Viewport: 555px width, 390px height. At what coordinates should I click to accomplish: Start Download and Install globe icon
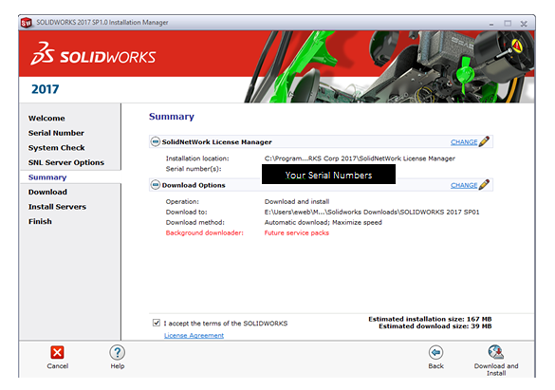[496, 352]
